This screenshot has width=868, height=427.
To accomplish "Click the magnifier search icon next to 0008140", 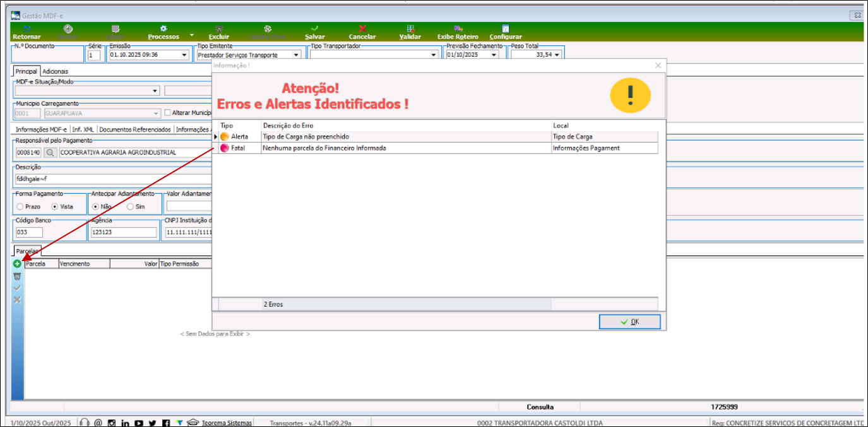I will coord(51,153).
